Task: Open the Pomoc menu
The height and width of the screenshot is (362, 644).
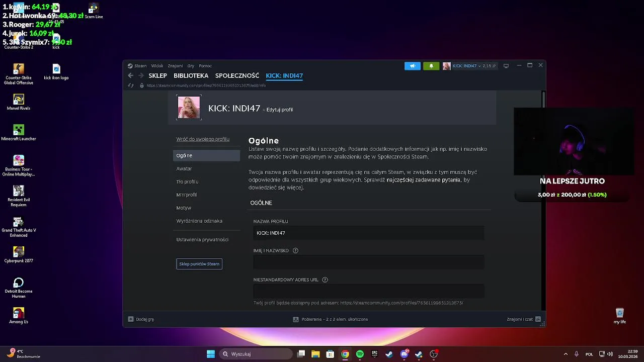Action: pyautogui.click(x=205, y=66)
